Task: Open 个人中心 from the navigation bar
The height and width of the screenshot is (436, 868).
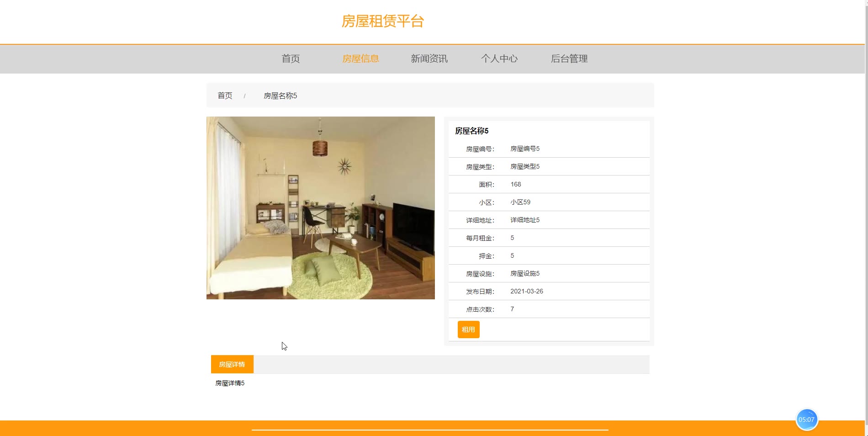Action: click(x=499, y=58)
